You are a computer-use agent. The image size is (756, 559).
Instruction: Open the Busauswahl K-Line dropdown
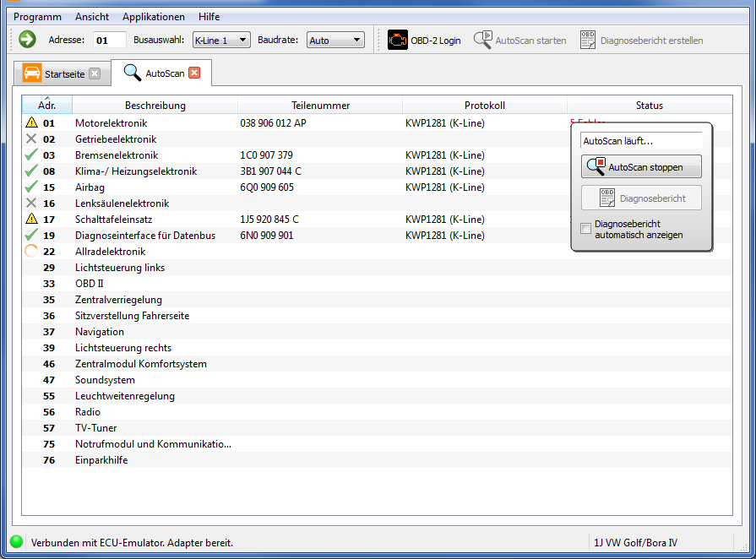coord(221,40)
